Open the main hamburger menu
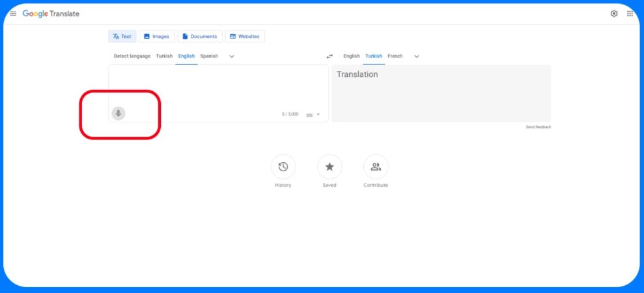 click(x=13, y=14)
